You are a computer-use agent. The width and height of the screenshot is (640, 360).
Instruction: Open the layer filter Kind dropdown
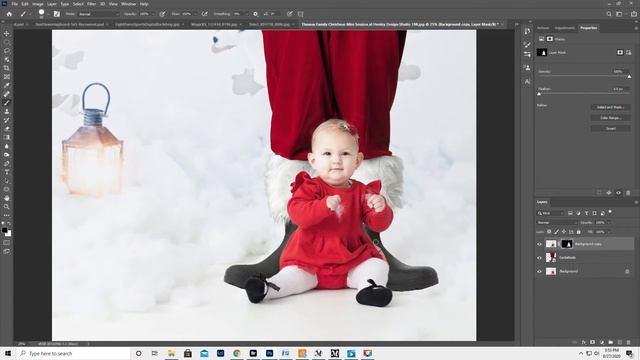[551, 213]
